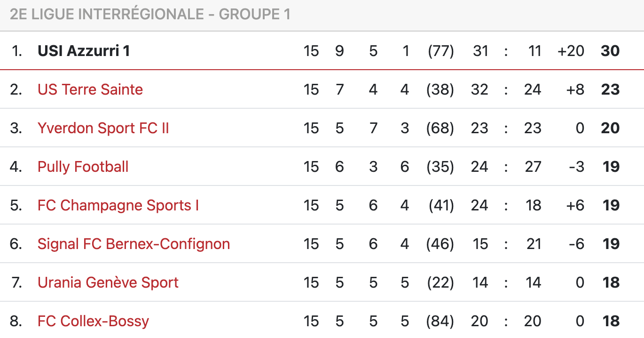Screen dimensions: 644x338
Task: Click the (77) fair-play value in row one
Action: tap(440, 51)
